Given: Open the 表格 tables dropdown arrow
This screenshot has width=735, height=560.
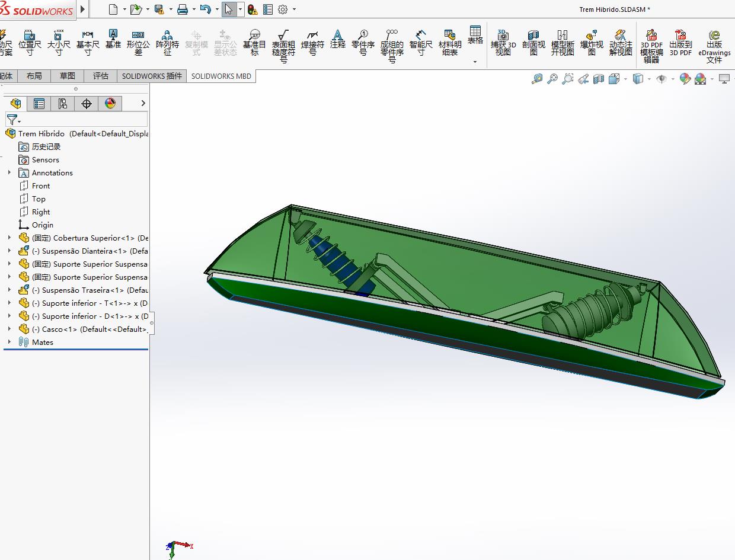Looking at the screenshot, I should 475,61.
